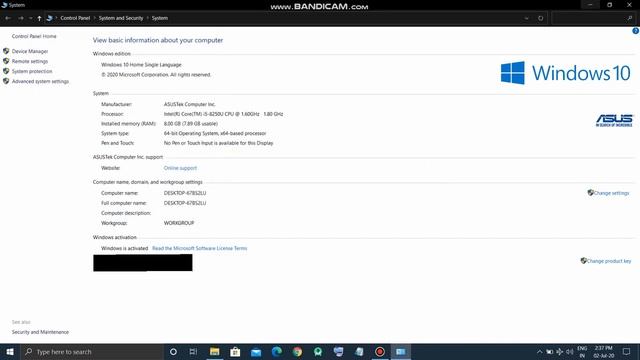This screenshot has height=360, width=640.
Task: Expand address bar history dropdown
Action: click(x=527, y=18)
